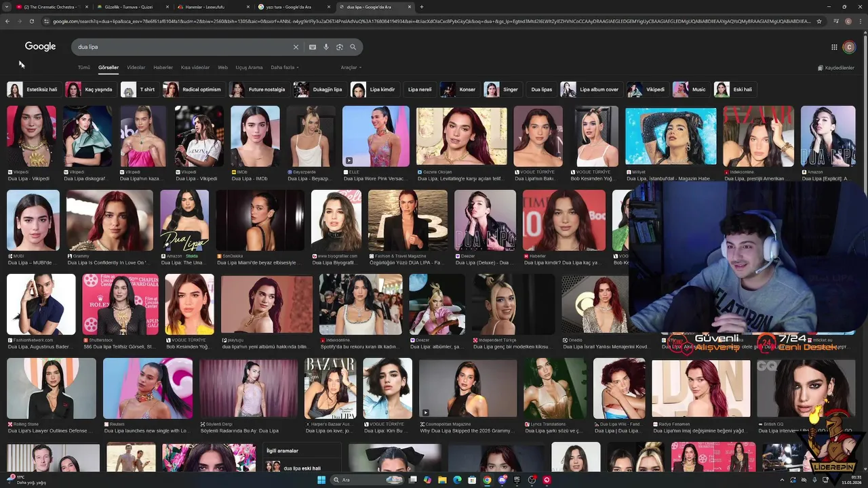This screenshot has height=488, width=868.
Task: Open Microsoft Edge from taskbar
Action: (457, 480)
